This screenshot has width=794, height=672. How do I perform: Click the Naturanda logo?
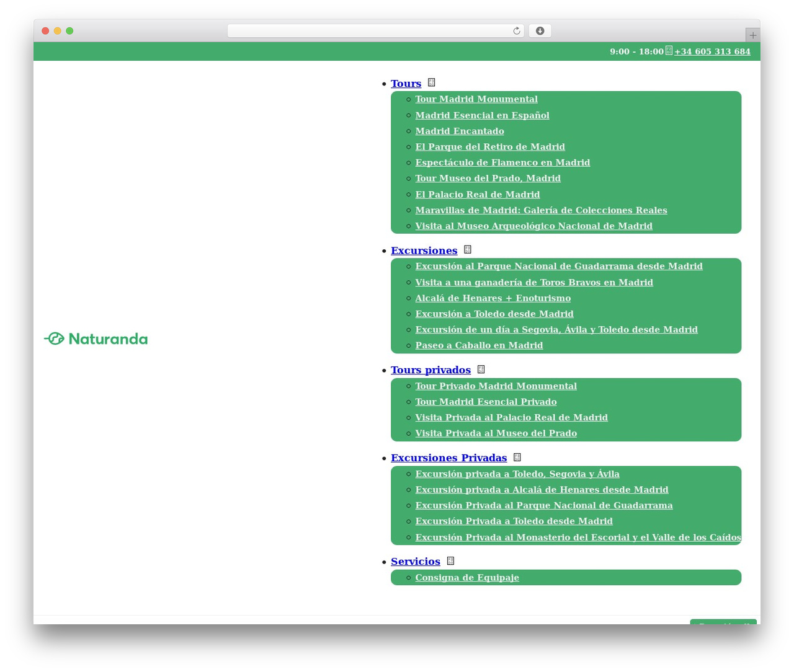pos(96,338)
